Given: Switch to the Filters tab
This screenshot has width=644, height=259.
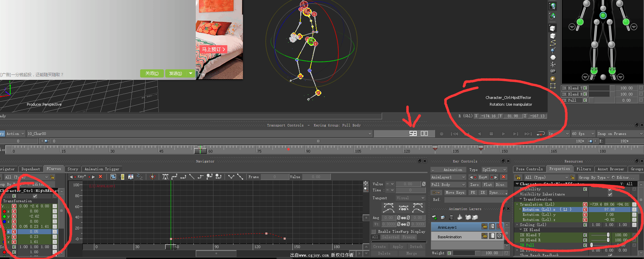Looking at the screenshot, I should click(584, 169).
